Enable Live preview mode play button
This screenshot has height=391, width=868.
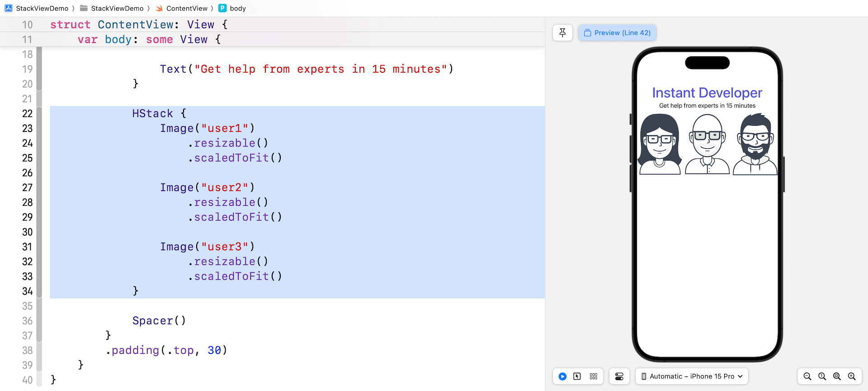[x=562, y=376]
